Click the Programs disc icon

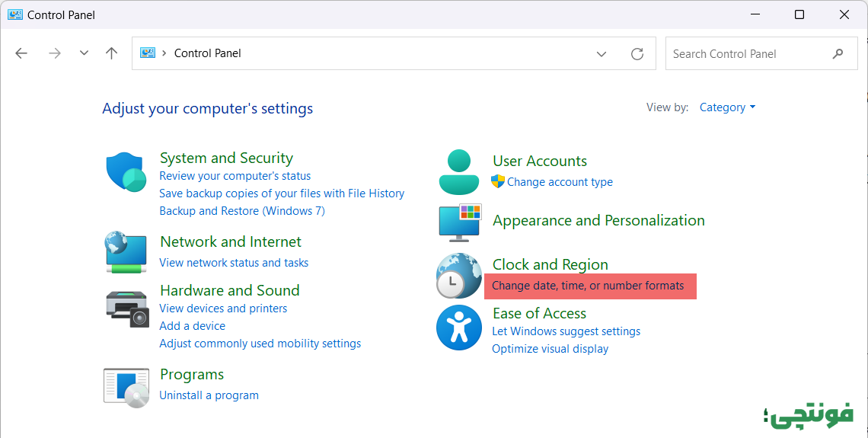(126, 388)
